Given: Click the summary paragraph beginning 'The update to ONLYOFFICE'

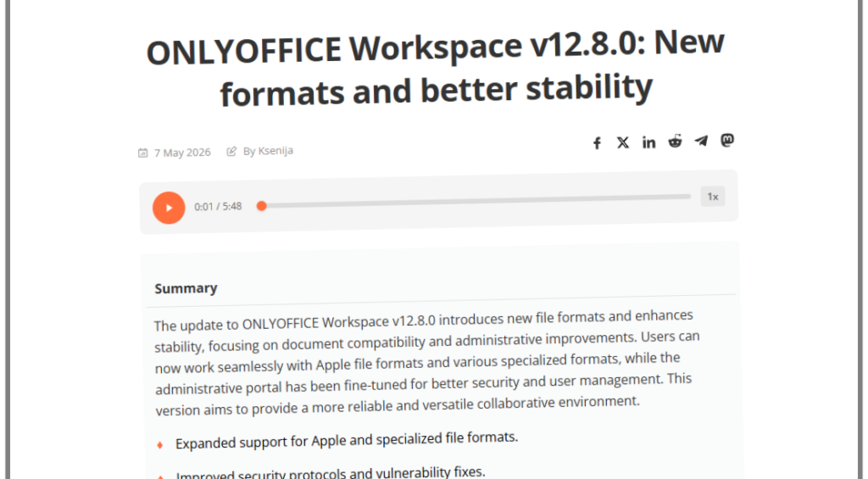Looking at the screenshot, I should click(x=427, y=363).
